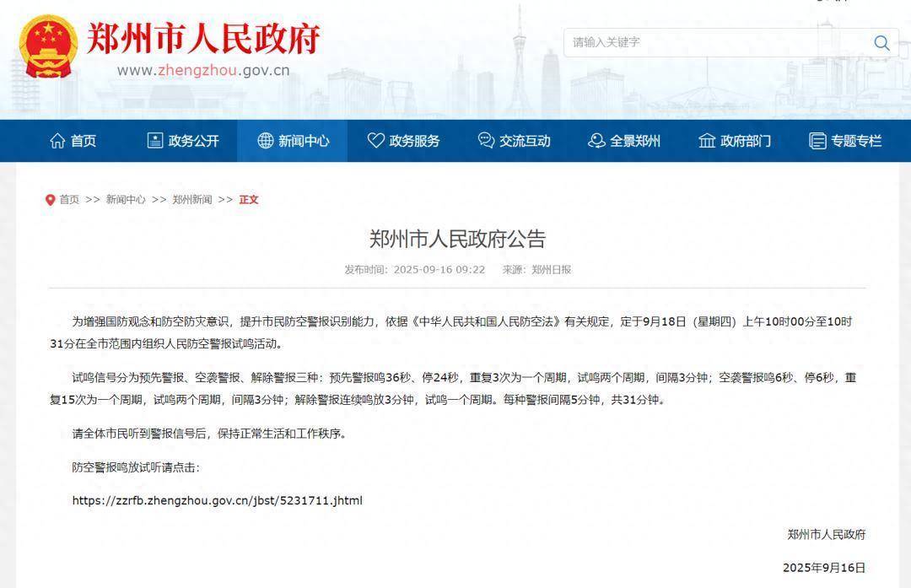Click the 交流互动 chat bubble icon
Image resolution: width=911 pixels, height=588 pixels.
pyautogui.click(x=486, y=141)
